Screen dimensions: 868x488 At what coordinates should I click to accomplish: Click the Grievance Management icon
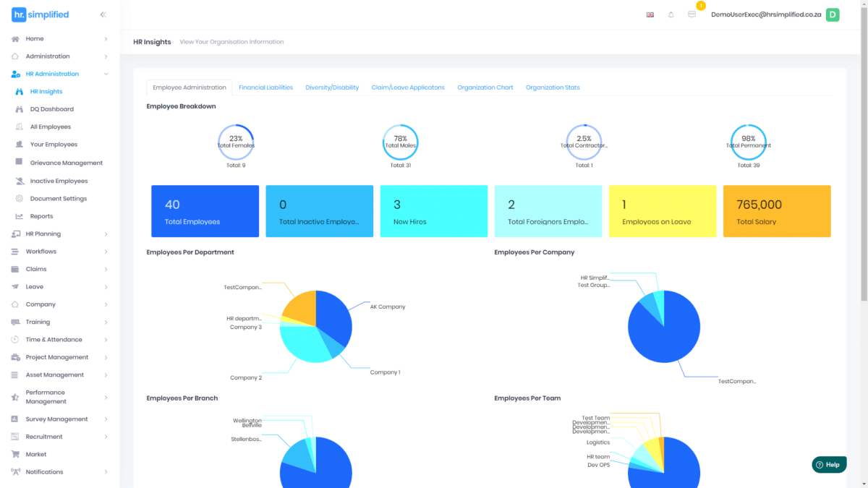tap(20, 163)
